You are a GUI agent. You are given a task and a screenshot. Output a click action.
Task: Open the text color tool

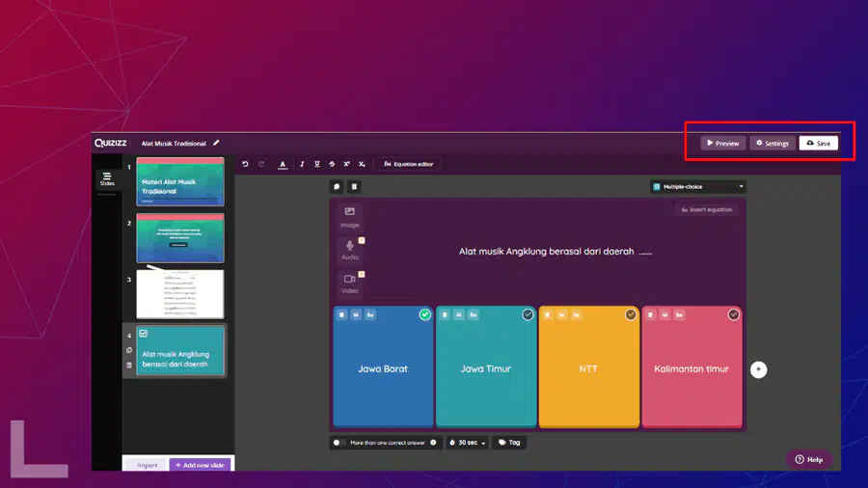click(283, 164)
